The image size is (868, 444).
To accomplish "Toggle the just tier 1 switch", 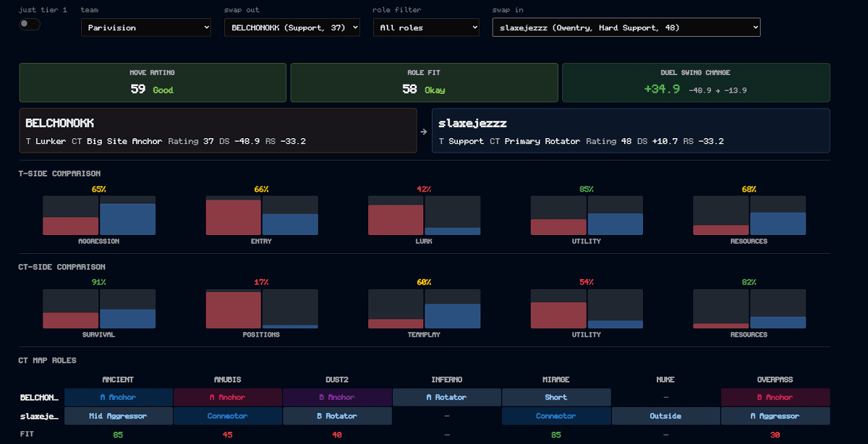I will click(30, 24).
